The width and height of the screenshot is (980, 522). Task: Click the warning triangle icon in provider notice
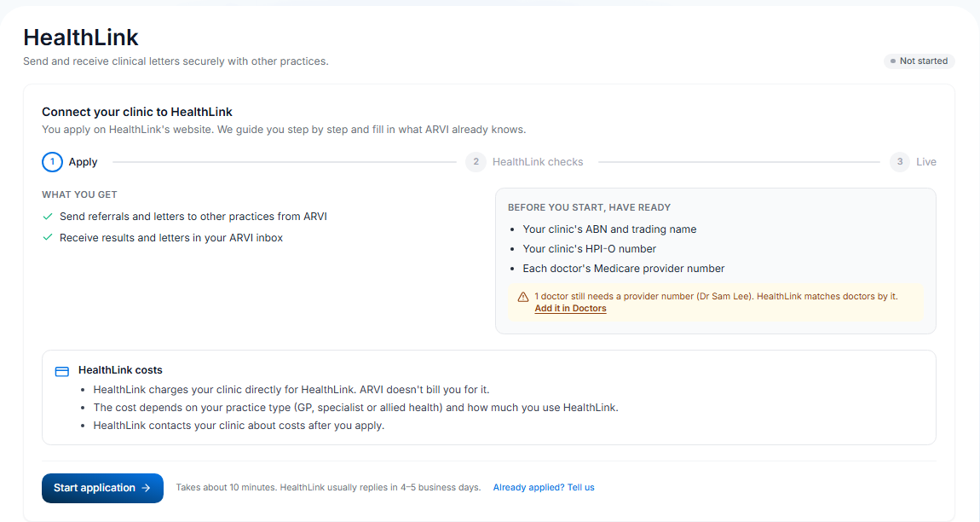coord(523,297)
